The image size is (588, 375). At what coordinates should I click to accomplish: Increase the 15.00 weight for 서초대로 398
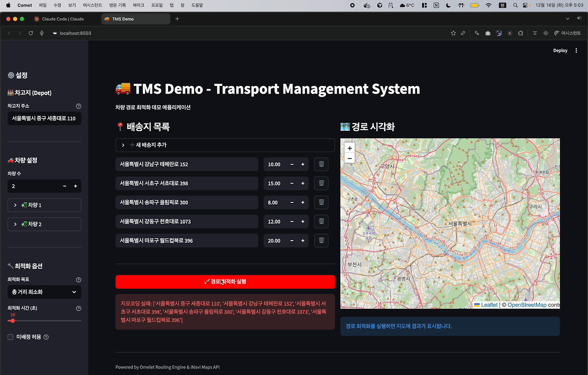303,183
